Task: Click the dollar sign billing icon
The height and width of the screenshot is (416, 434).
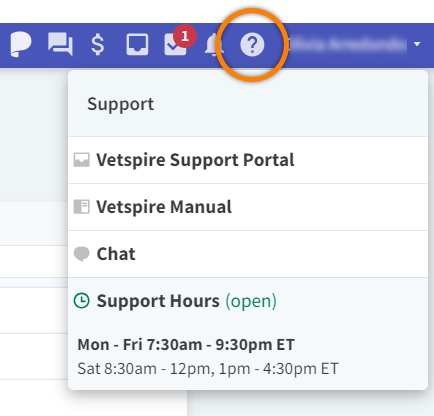Action: pyautogui.click(x=98, y=44)
